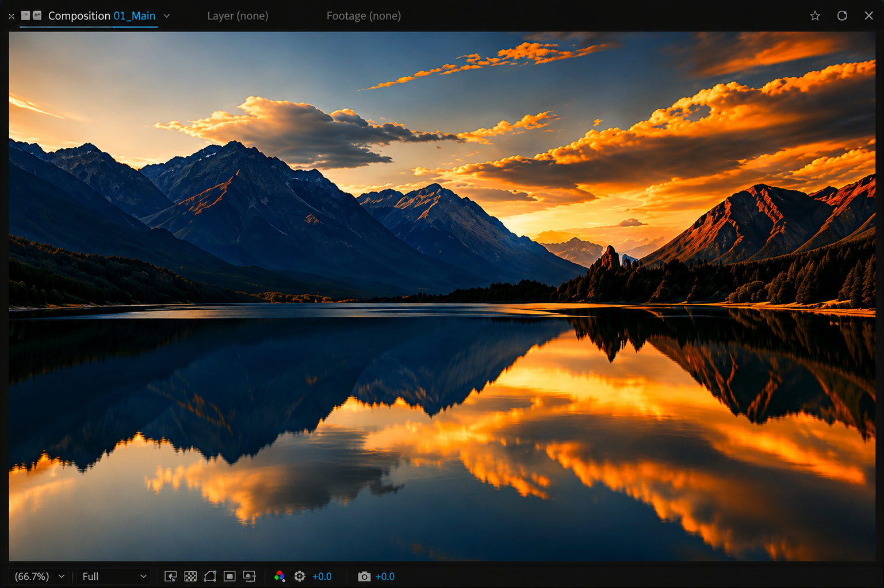Screen dimensions: 884x588
Task: Toggle mask and shape path visibility
Action: [x=210, y=577]
